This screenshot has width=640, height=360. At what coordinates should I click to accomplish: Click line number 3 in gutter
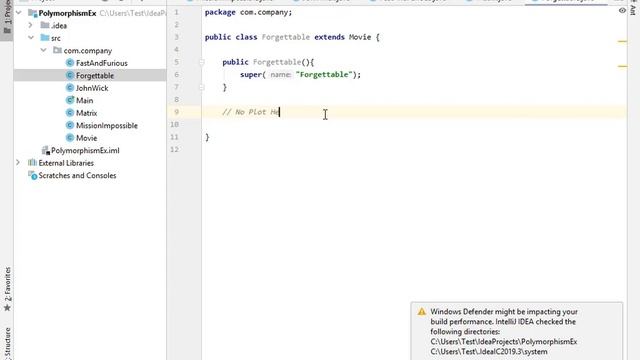coord(176,37)
